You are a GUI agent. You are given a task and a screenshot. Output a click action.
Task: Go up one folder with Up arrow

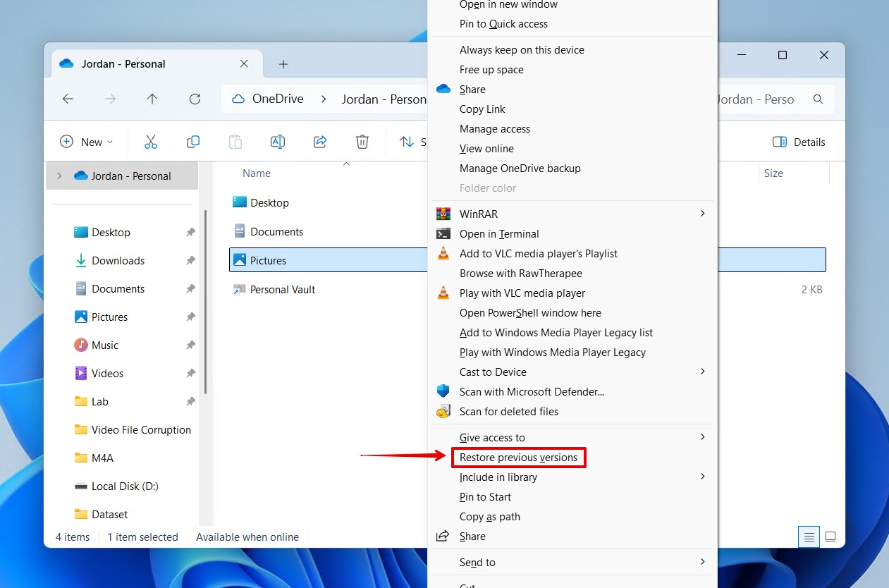152,99
